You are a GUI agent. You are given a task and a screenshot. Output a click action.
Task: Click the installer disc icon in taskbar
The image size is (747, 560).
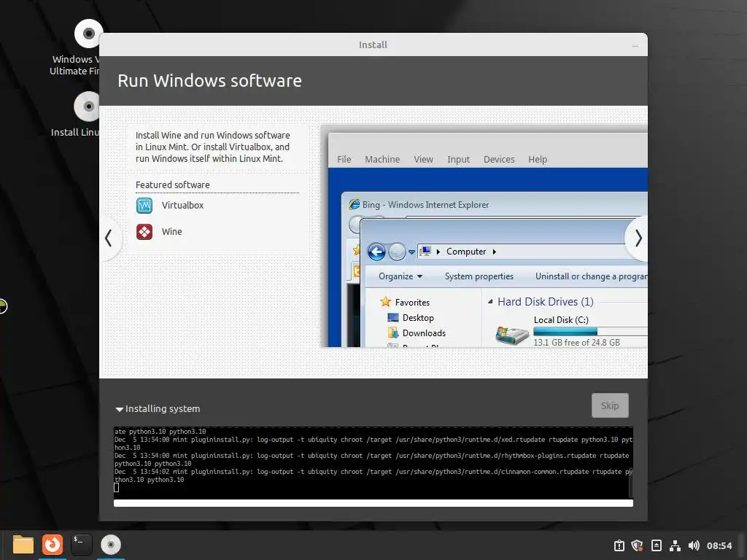pyautogui.click(x=111, y=545)
